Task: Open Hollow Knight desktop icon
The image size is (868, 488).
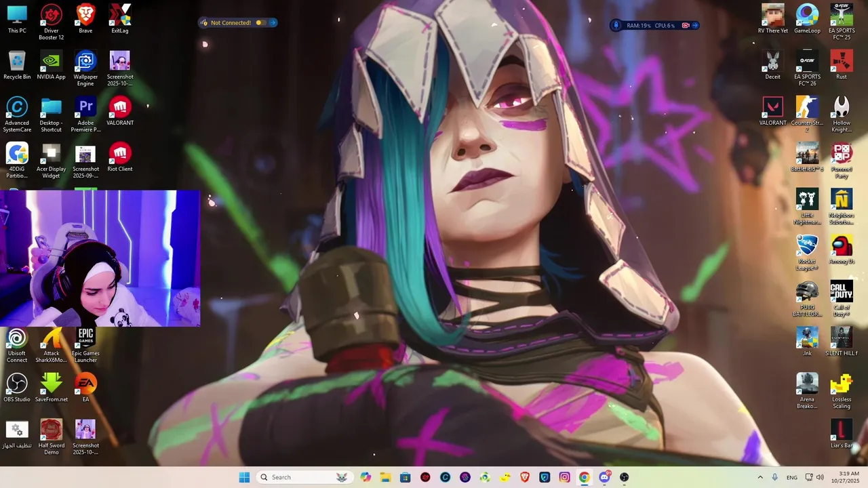Action: [x=842, y=115]
